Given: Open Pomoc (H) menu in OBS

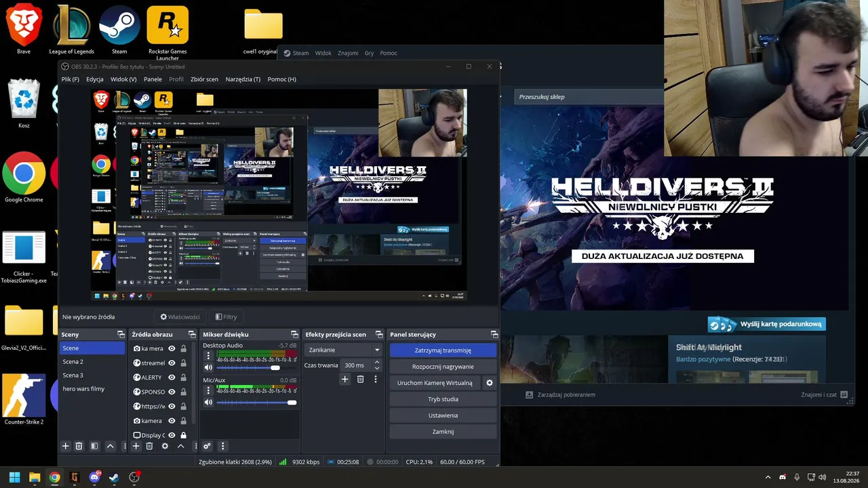Looking at the screenshot, I should point(281,79).
